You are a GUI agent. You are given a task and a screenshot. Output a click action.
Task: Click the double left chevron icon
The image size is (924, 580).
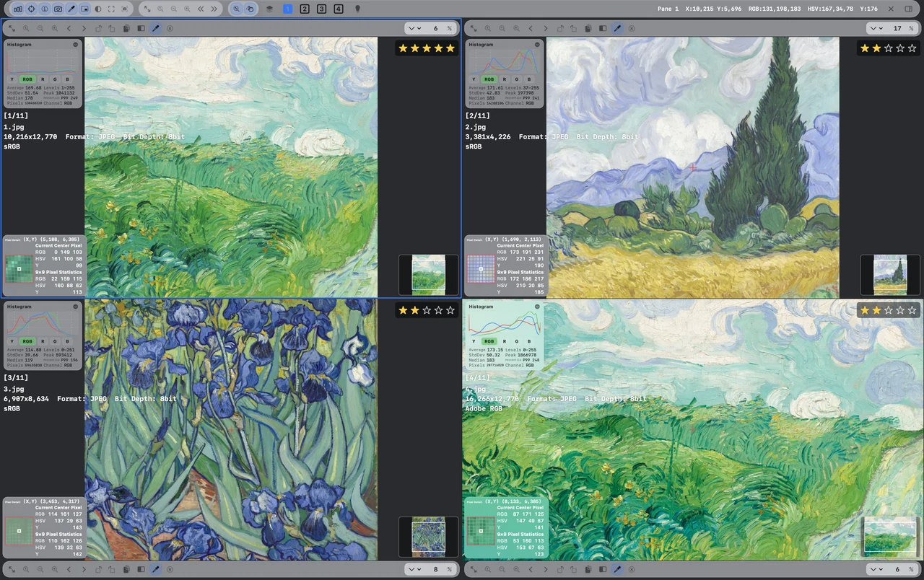[201, 9]
